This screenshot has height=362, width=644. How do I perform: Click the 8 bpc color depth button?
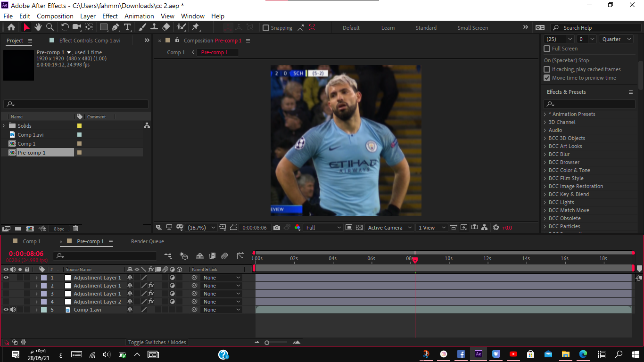click(59, 229)
